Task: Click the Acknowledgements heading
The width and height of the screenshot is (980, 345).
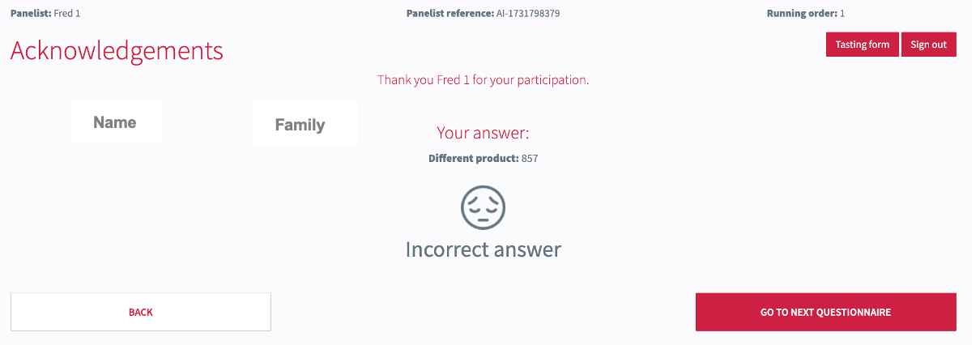Action: pos(117,51)
